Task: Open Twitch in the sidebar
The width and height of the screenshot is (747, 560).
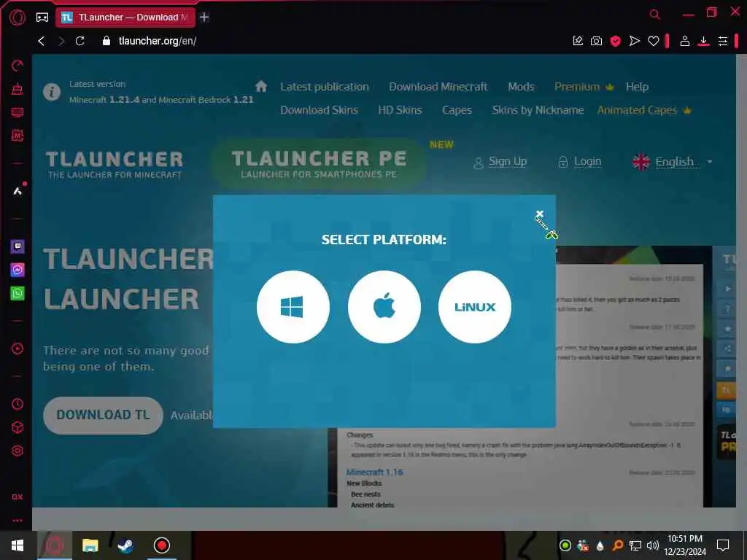Action: 18,246
